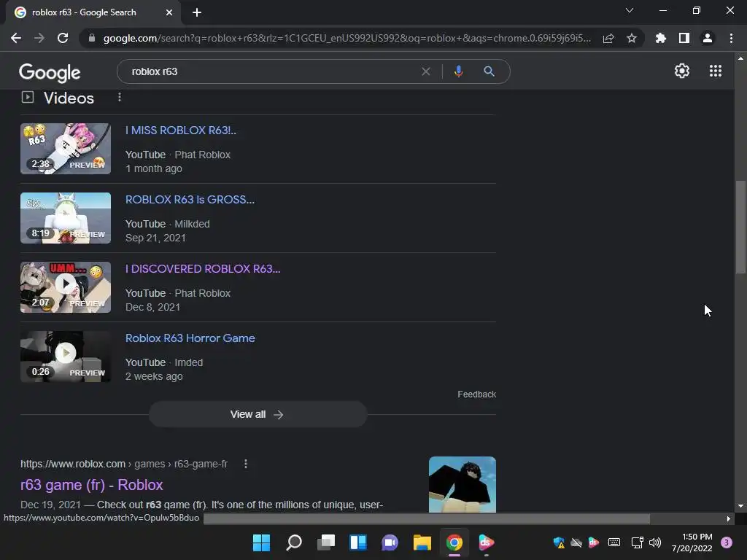Submit search with magnifier icon
The width and height of the screenshot is (747, 560).
coord(489,71)
